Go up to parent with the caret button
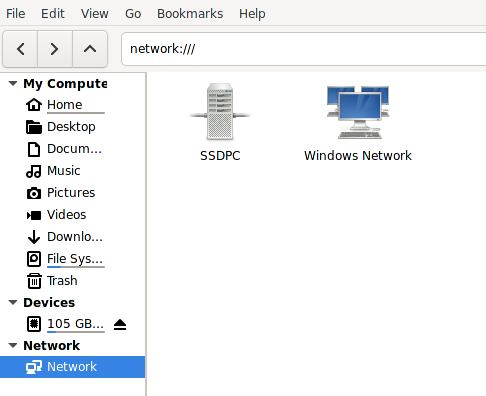This screenshot has height=396, width=486. (90, 49)
